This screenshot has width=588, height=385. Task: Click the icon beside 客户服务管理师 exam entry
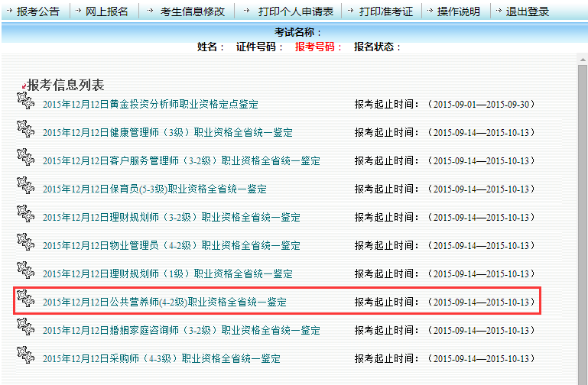click(x=25, y=159)
